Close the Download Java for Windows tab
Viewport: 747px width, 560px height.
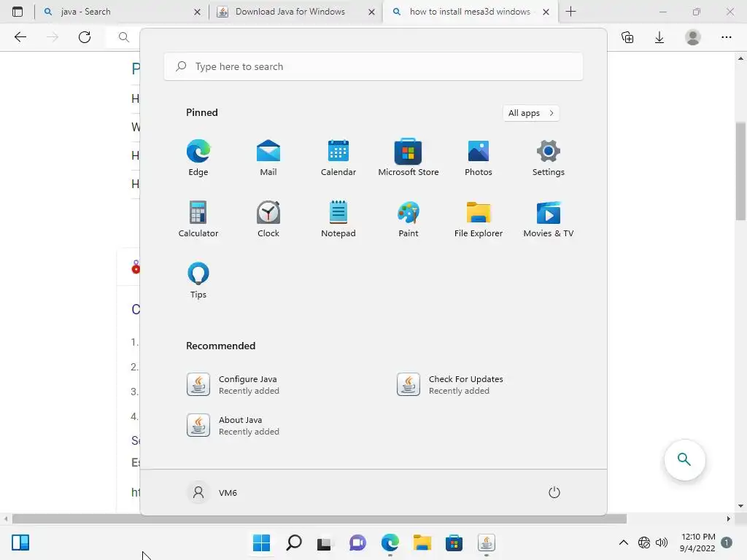[371, 12]
